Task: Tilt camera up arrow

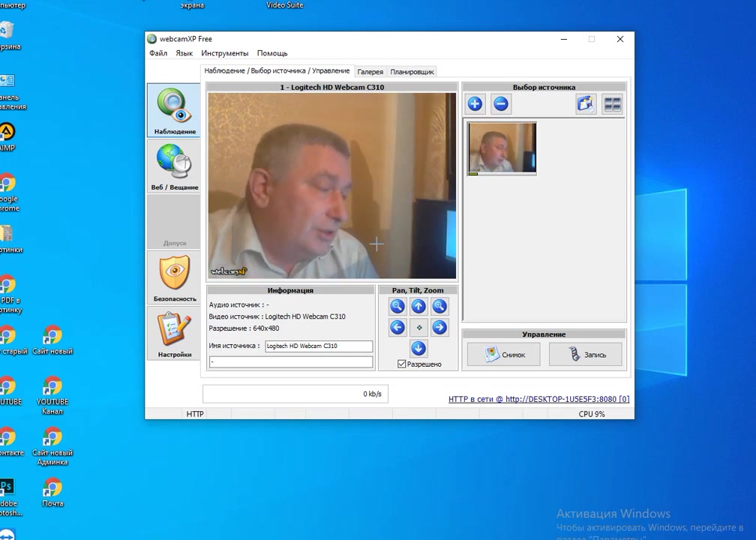Action: (x=418, y=306)
